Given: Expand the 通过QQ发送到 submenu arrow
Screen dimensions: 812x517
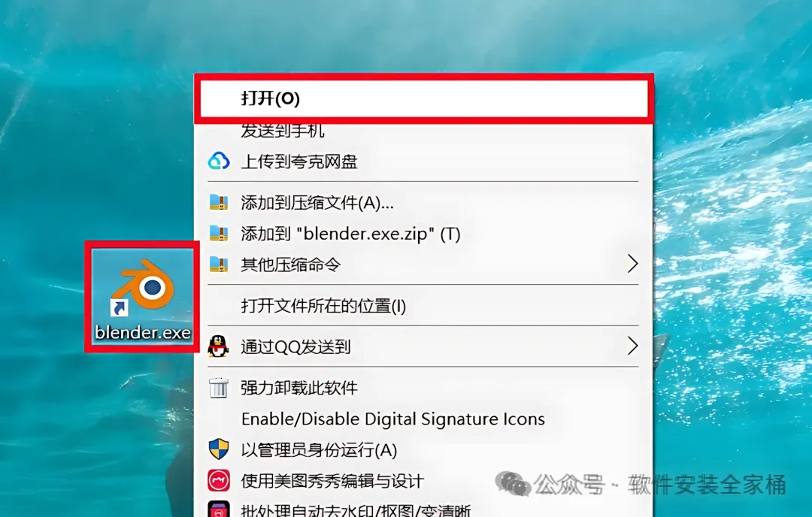Looking at the screenshot, I should tap(632, 346).
